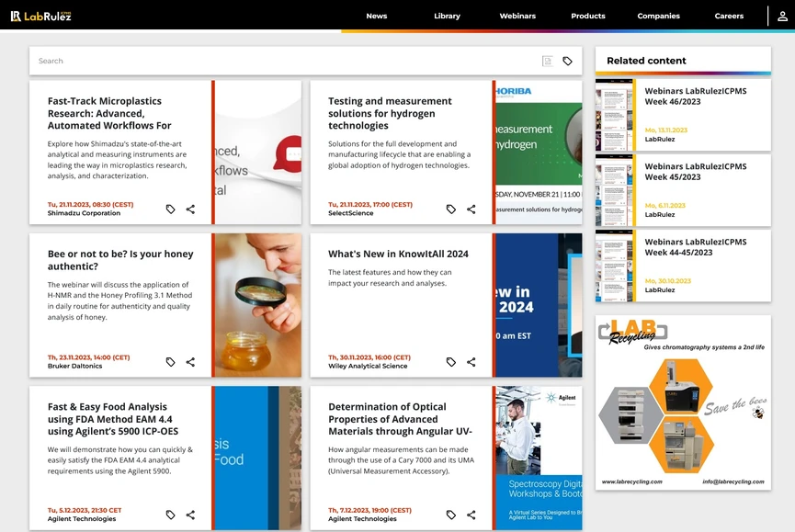Click tag icon on Fast-Track Microplastics card
The image size is (795, 532).
coord(170,209)
